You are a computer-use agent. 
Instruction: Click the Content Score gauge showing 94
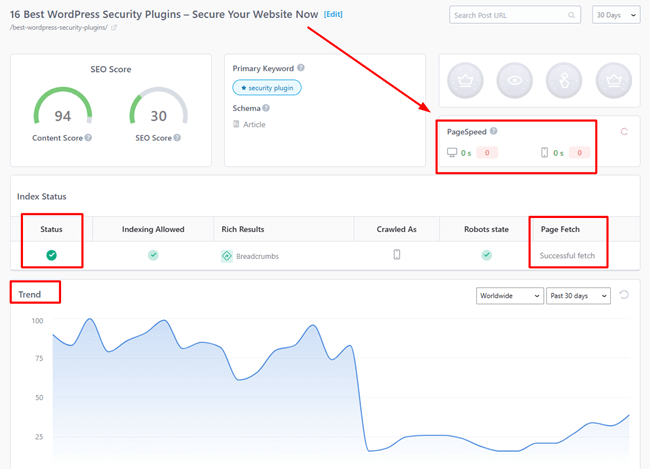click(62, 115)
